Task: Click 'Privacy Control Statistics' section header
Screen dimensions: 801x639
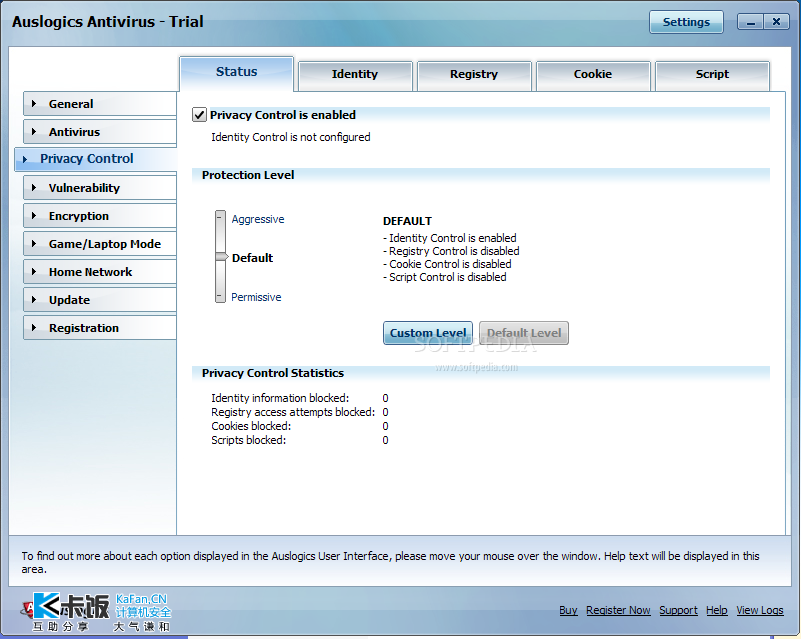Action: click(x=273, y=373)
